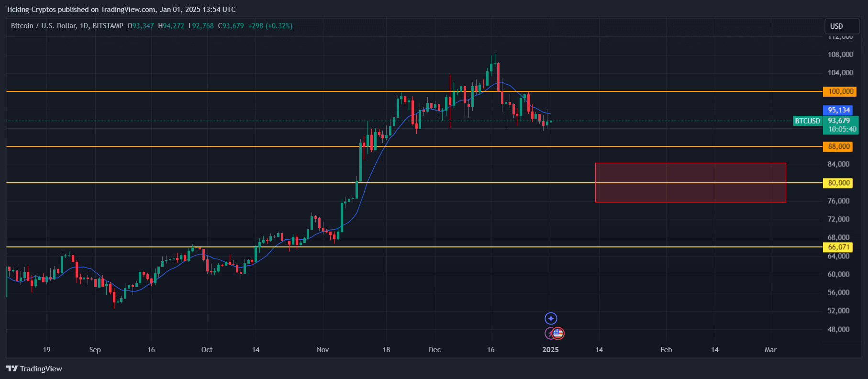Click the 10:05:40 countdown timer label

[x=842, y=129]
